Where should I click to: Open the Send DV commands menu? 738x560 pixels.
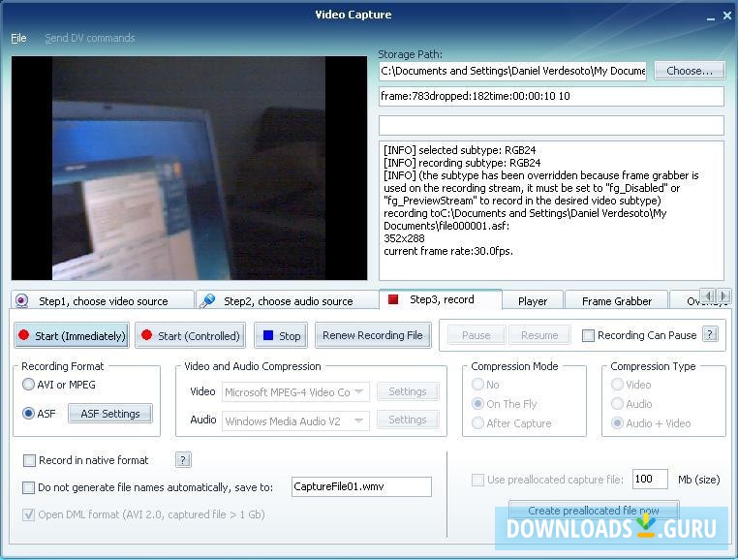pos(90,38)
